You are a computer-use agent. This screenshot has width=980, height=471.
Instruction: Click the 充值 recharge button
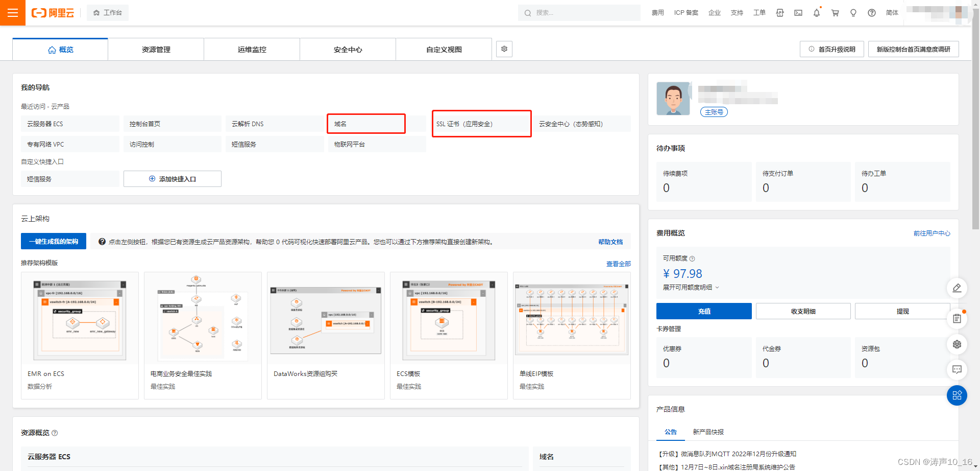(x=704, y=311)
